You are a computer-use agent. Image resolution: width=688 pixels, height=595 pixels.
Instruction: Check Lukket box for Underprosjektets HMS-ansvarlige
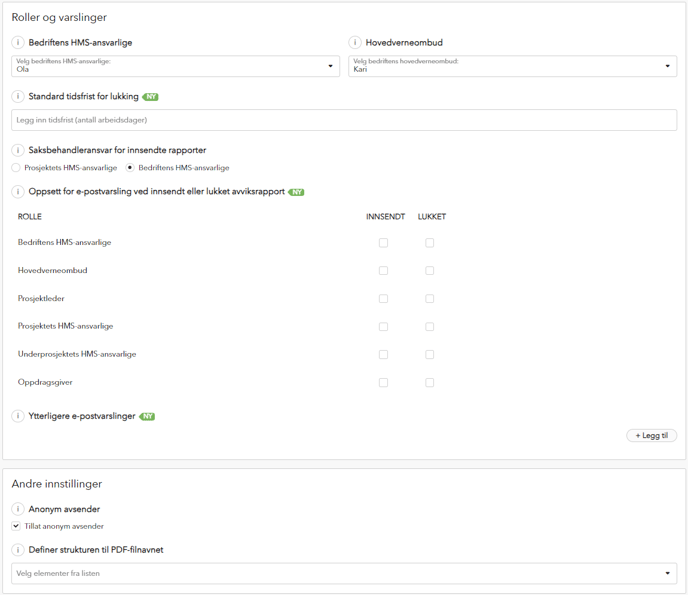[430, 355]
